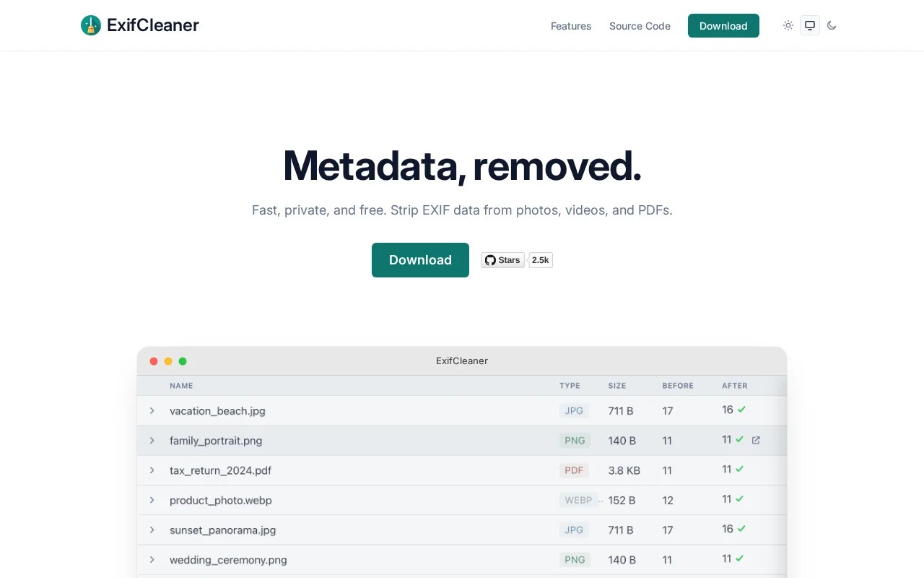The width and height of the screenshot is (924, 578).
Task: Select the file name wedding_ceremony.png
Action: (x=228, y=560)
